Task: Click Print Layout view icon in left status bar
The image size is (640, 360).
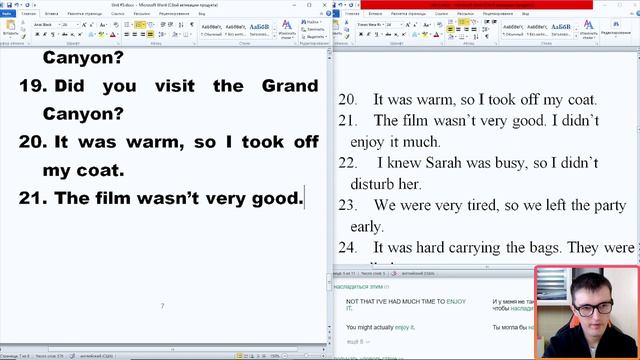Action: [240, 356]
